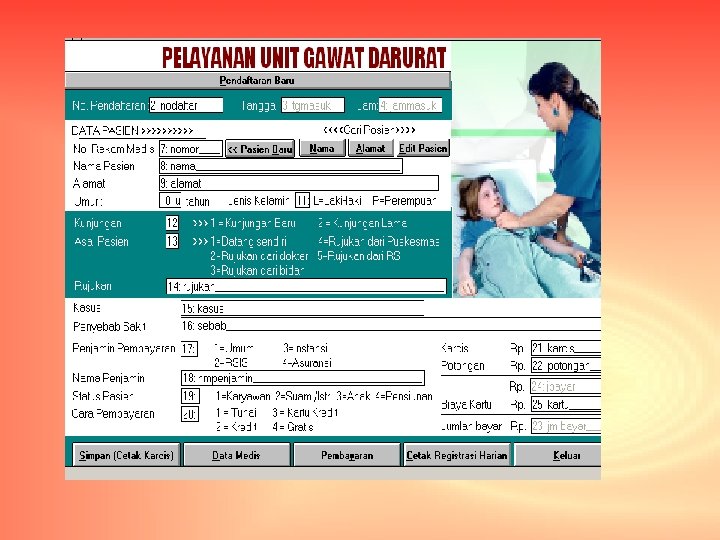This screenshot has height=540, width=720.
Task: Focus the Tanggal tglmasuk field
Action: coord(313,105)
